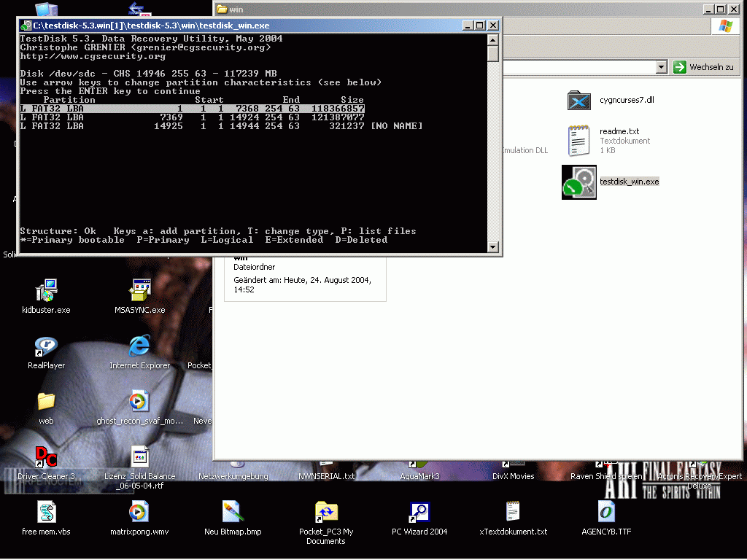Viewport: 747px width, 560px height.
Task: Click the Windows flag logo in Explorer
Action: click(725, 26)
